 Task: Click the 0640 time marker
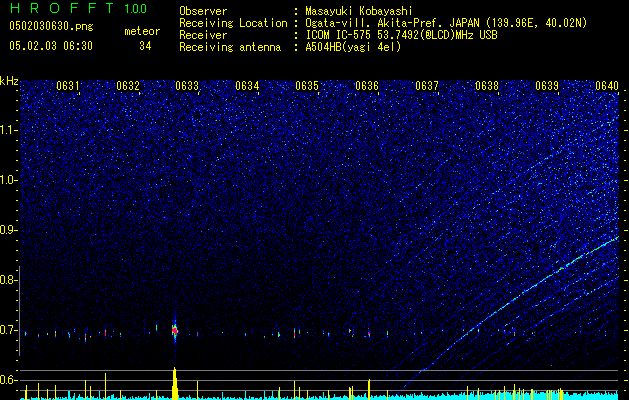607,86
